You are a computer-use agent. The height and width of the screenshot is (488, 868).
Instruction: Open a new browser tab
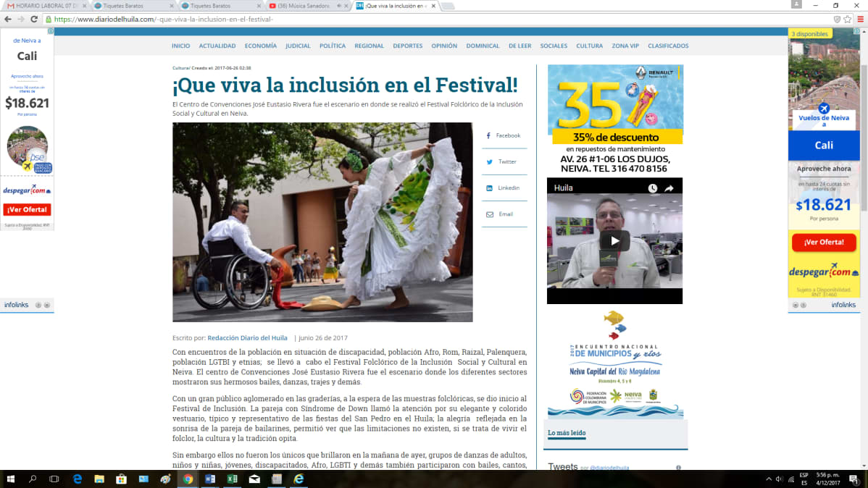(448, 6)
